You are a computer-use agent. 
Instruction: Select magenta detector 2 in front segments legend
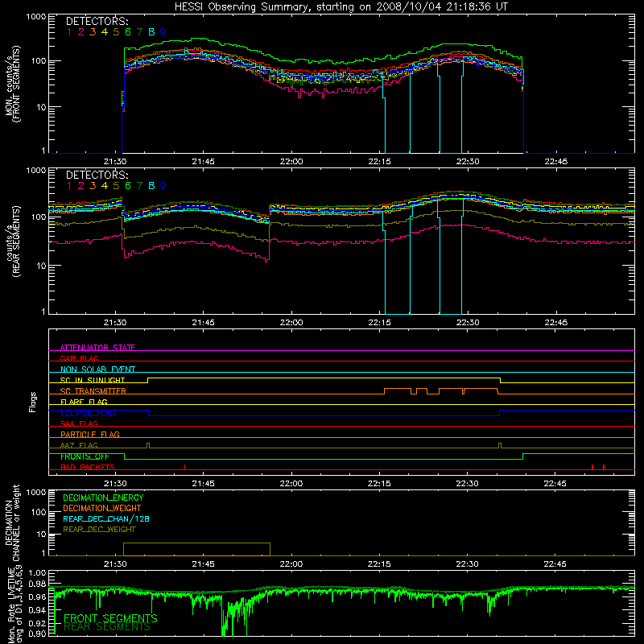point(81,32)
